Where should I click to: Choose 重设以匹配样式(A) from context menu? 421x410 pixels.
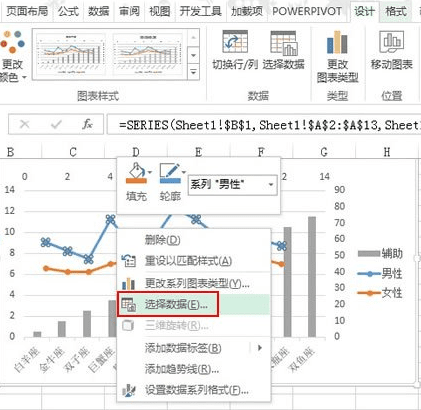(x=194, y=261)
